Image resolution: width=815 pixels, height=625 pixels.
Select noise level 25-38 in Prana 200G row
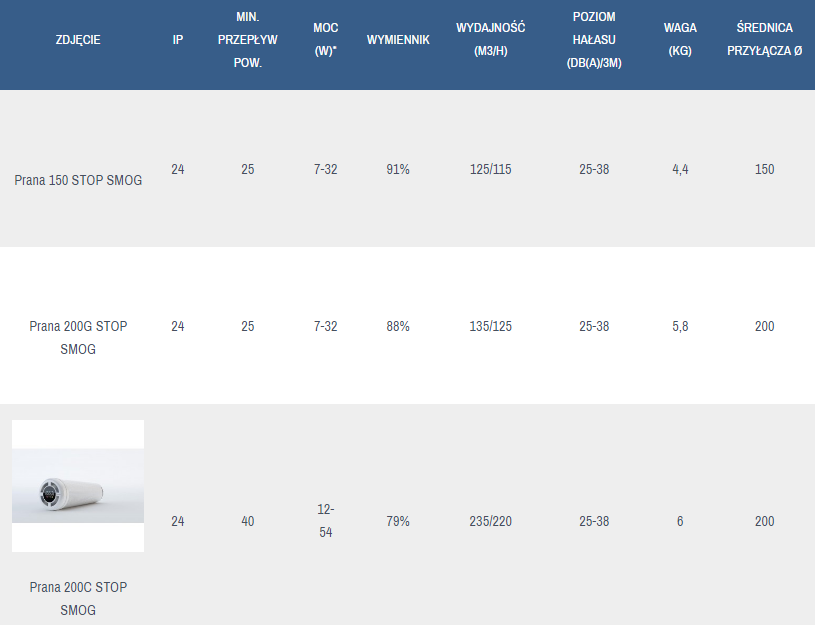click(594, 326)
